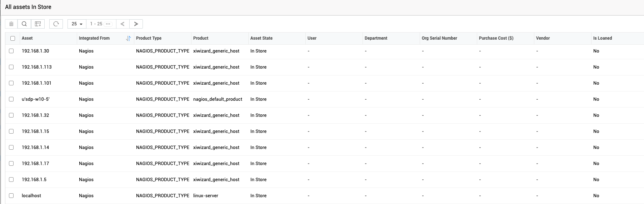Select checkbox for 192.168.1.30
Viewport: 644px width, 204px height.
coord(11,51)
